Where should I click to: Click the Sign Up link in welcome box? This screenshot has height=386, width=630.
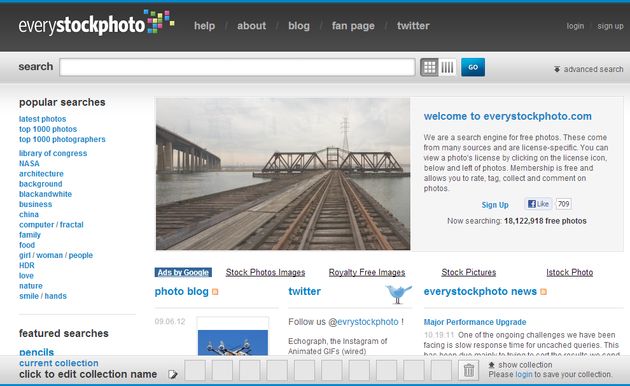(x=495, y=205)
